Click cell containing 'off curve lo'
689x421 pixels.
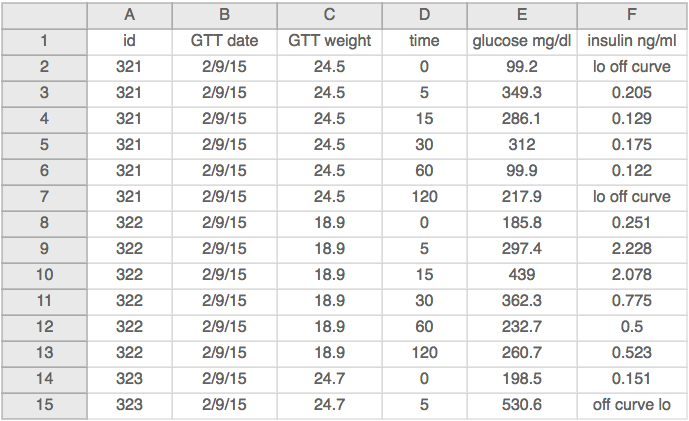(631, 405)
